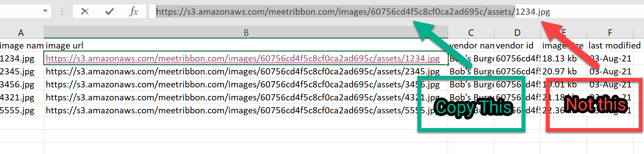Click the Enter checkmark formula icon
Viewport: 644px width, 154px height.
pos(109,12)
